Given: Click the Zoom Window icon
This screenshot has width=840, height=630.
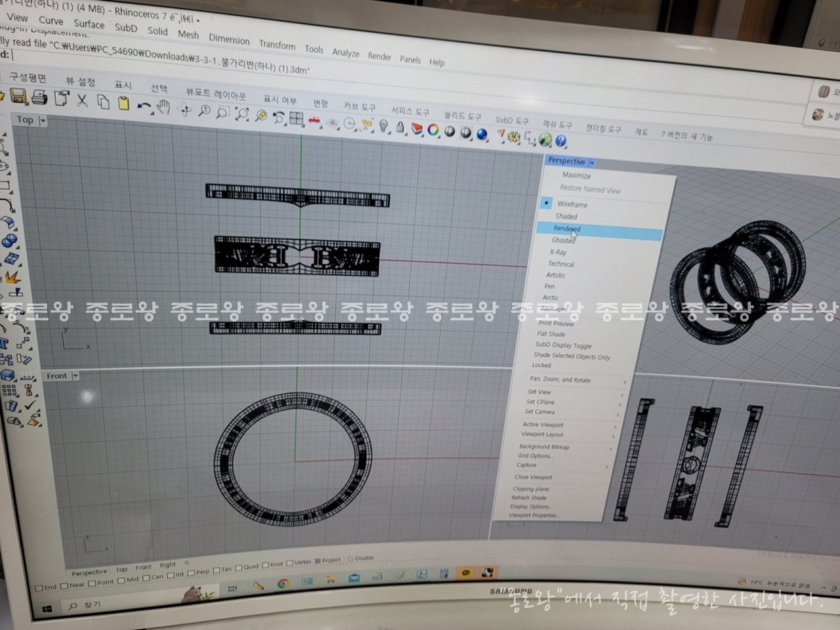Looking at the screenshot, I should [223, 112].
